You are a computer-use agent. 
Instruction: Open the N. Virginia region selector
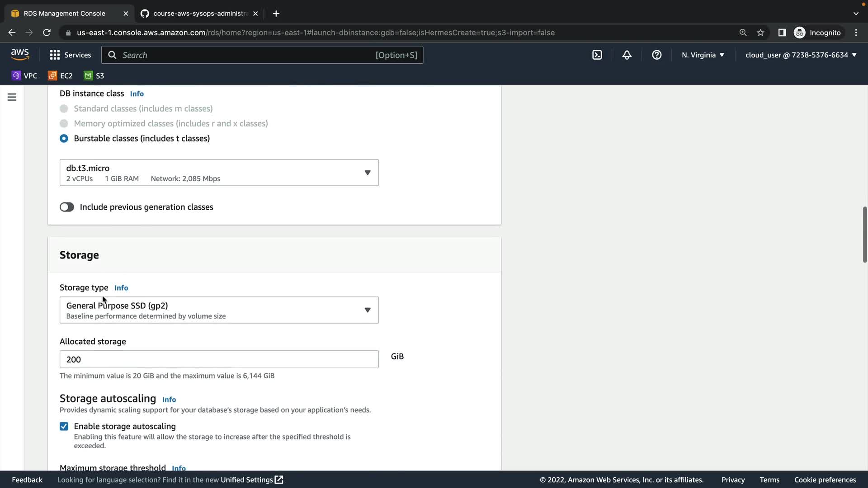coord(703,55)
